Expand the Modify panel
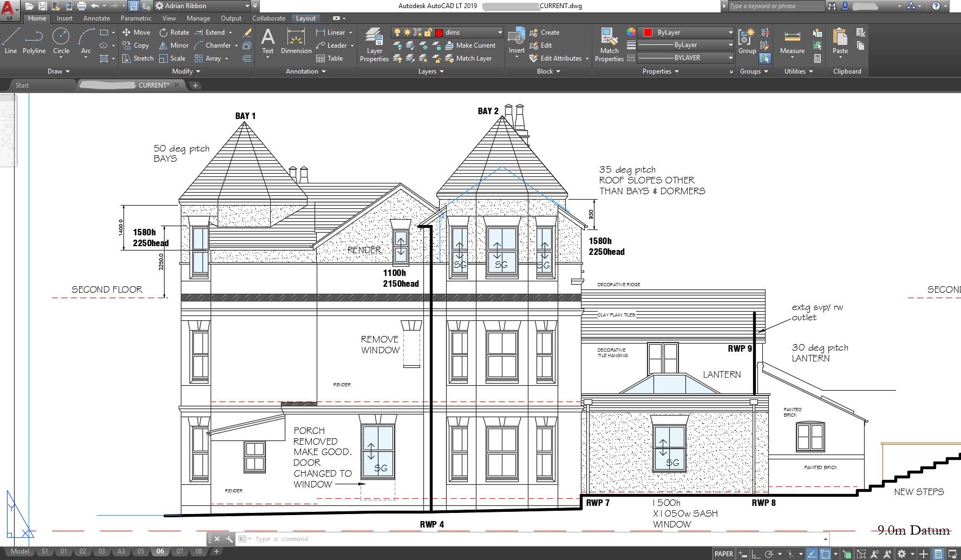 click(186, 71)
